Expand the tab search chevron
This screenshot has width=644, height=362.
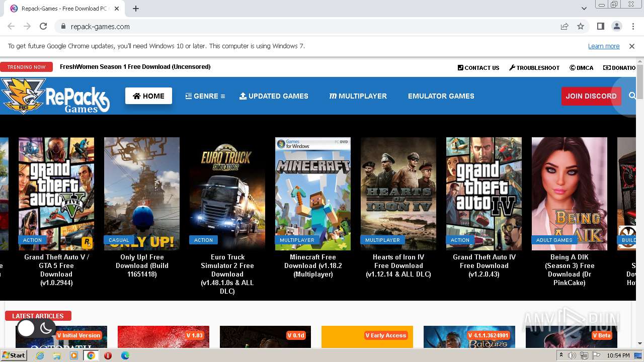tap(584, 9)
